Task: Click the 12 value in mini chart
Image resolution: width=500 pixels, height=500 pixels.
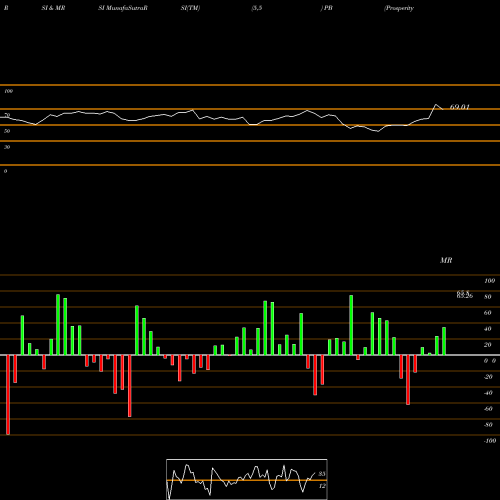Action: point(322,486)
